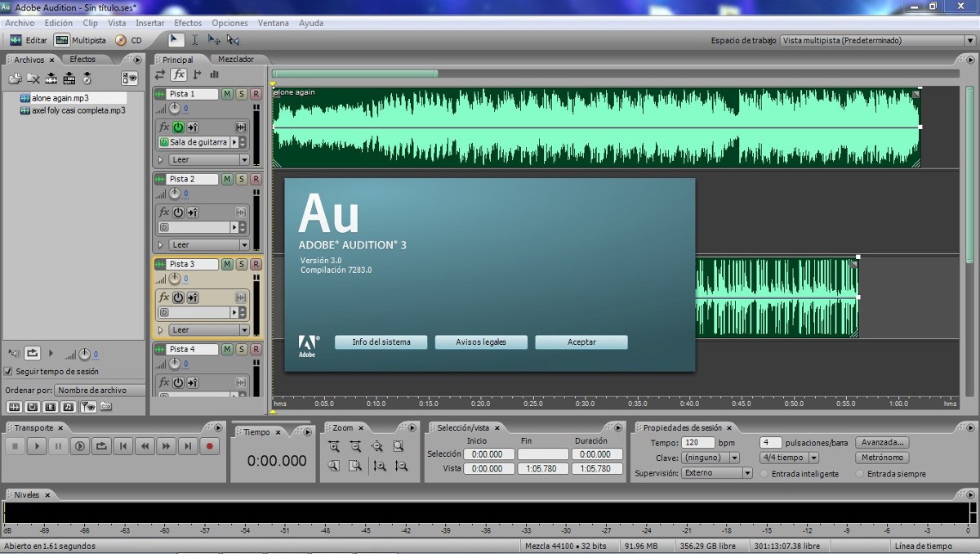The image size is (980, 554).
Task: Zoom out horizontally in the Zoom panel
Action: tap(355, 446)
